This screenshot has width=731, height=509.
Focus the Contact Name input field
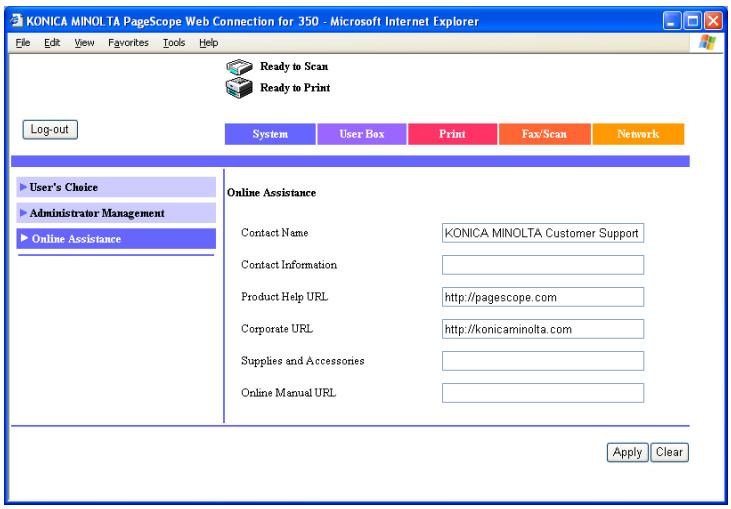543,233
